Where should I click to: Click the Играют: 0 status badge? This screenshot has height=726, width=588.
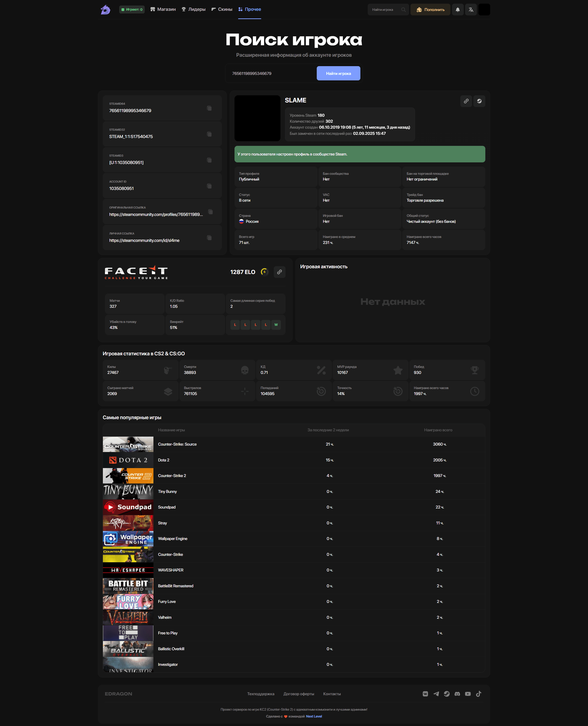point(132,9)
